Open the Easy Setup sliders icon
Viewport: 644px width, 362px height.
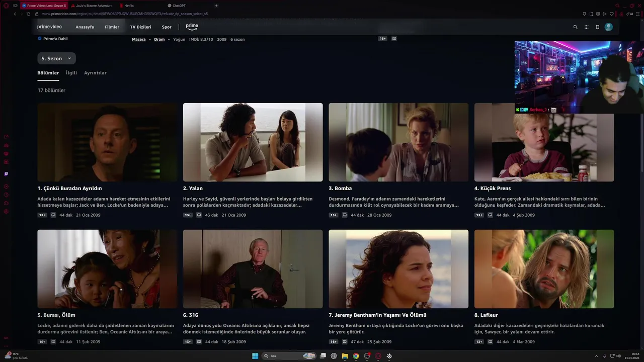pyautogui.click(x=638, y=14)
